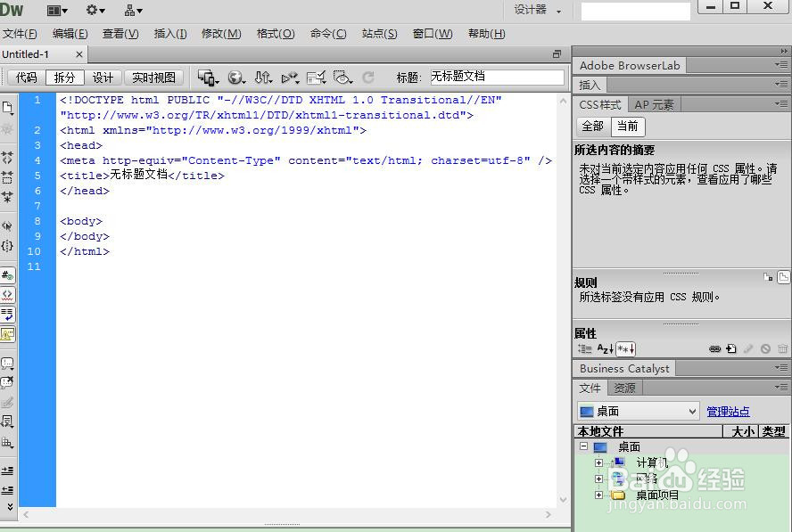Viewport: 792px width, 532px height.
Task: Click Check browser compatibility icon
Action: coord(317,78)
